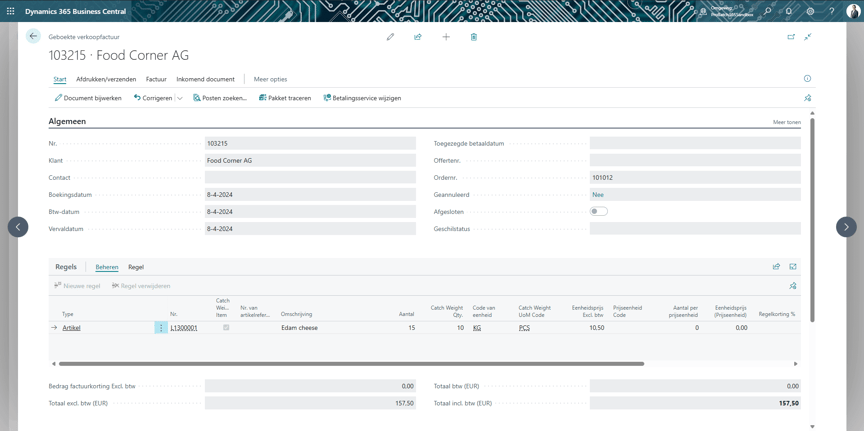Screen dimensions: 864x431
Task: Click the Klant field Food Corner AG
Action: click(x=310, y=160)
